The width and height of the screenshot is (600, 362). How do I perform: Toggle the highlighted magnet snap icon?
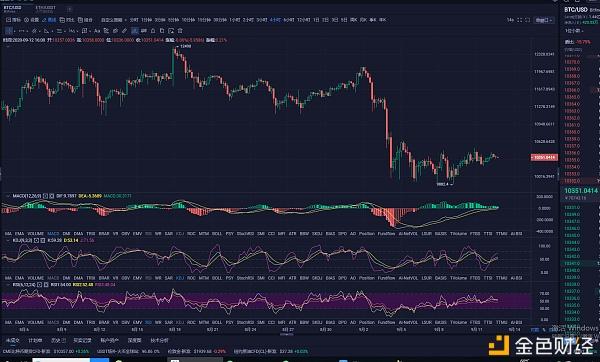134,31
